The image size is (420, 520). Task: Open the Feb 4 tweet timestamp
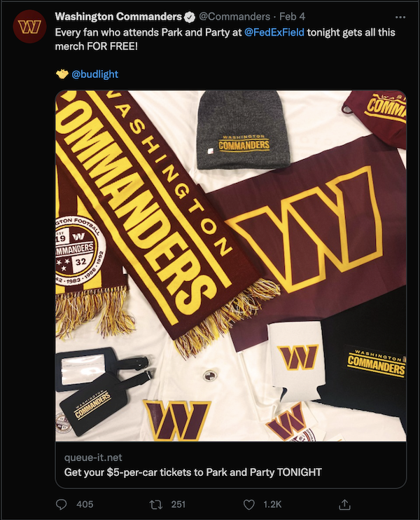pos(292,17)
